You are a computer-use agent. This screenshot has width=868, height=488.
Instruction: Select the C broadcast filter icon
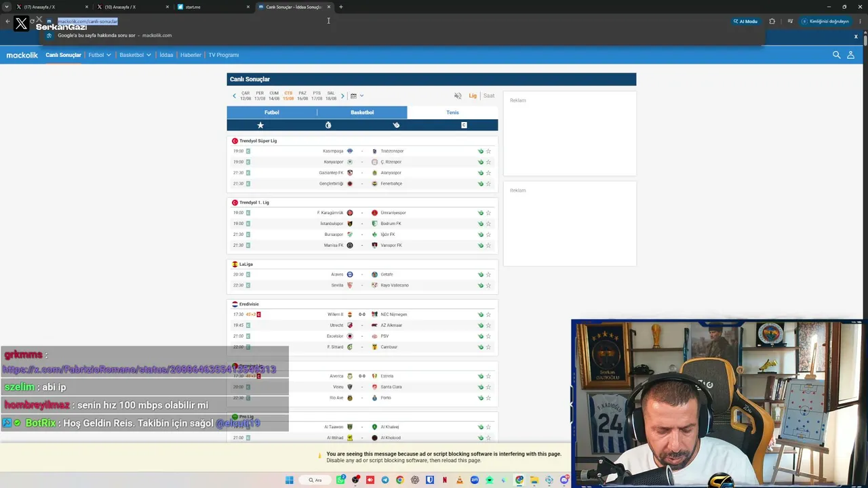coord(464,125)
